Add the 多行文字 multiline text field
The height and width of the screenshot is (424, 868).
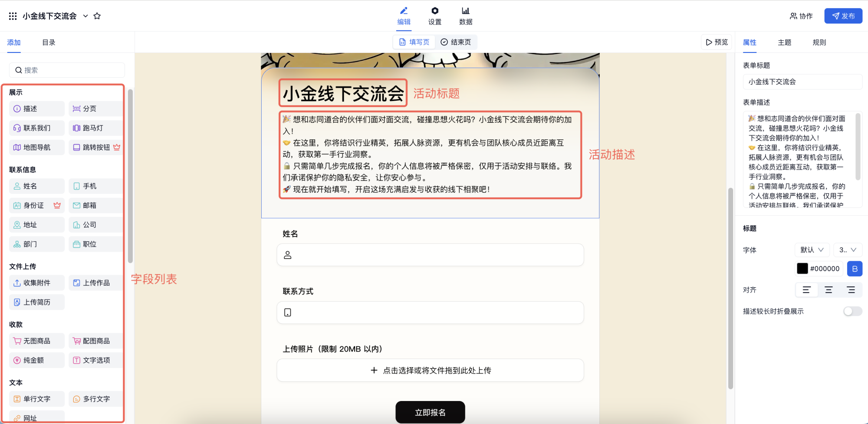click(95, 399)
